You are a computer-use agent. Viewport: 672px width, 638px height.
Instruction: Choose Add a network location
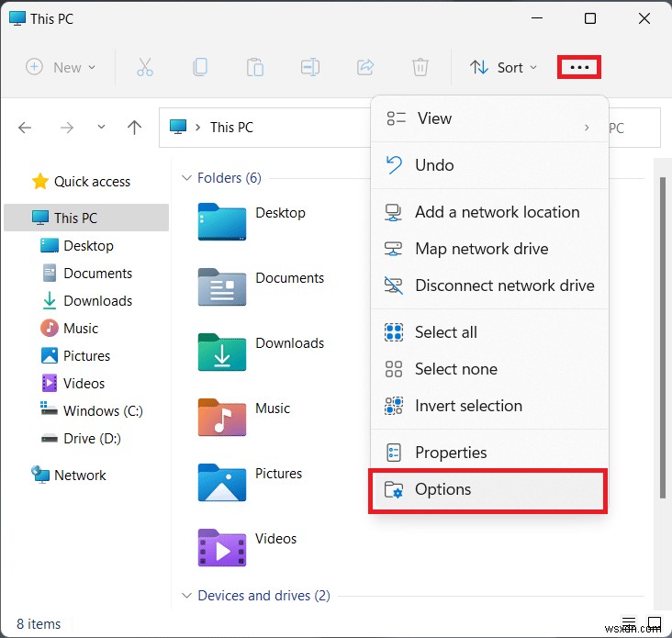(489, 212)
